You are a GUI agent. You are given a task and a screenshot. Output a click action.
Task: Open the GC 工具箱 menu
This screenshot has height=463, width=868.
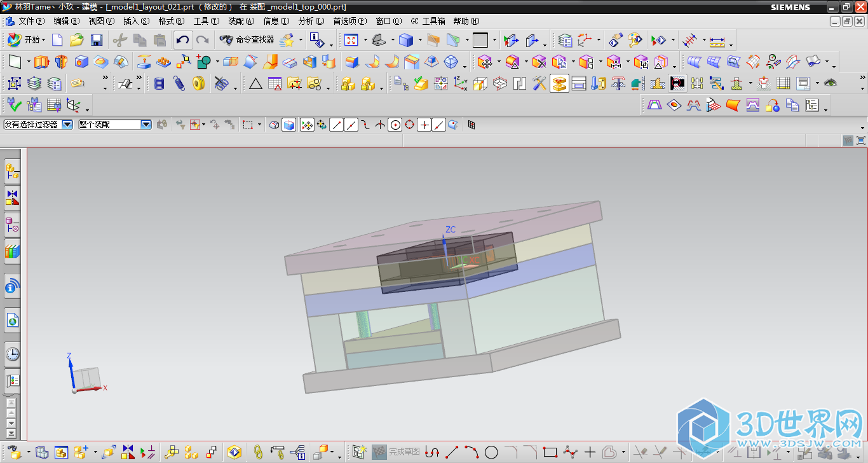point(428,21)
